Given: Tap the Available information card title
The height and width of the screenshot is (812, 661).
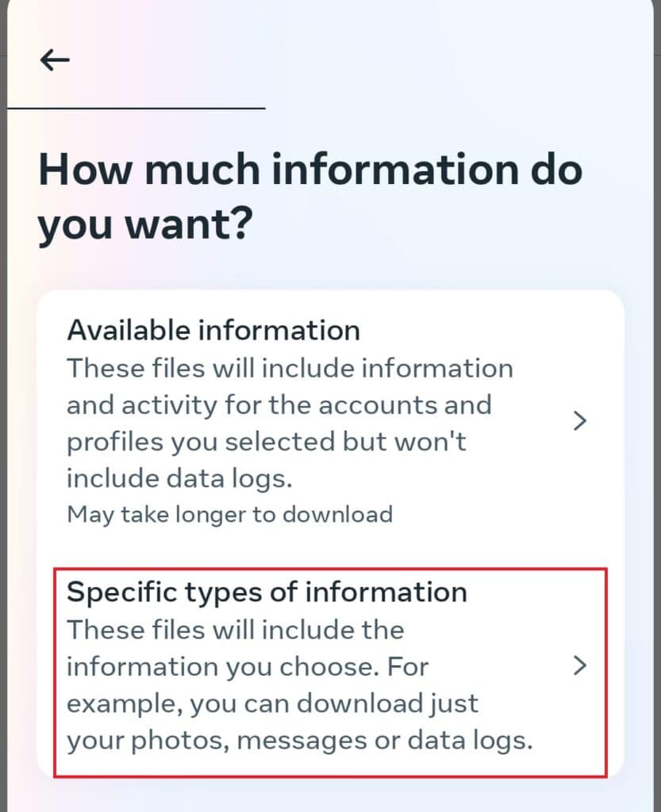Looking at the screenshot, I should point(214,330).
